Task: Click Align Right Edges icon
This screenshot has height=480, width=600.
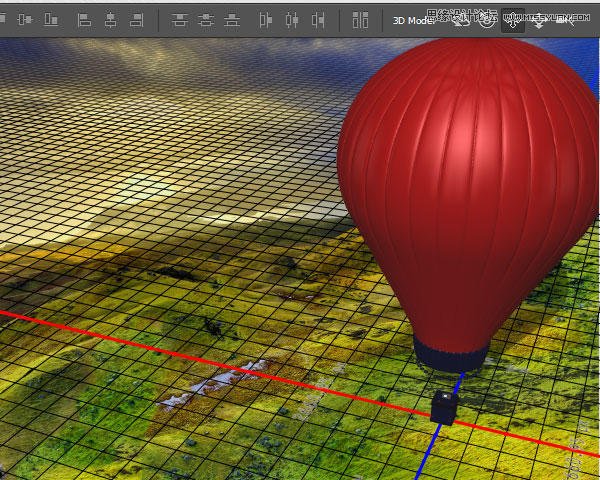Action: [137, 20]
